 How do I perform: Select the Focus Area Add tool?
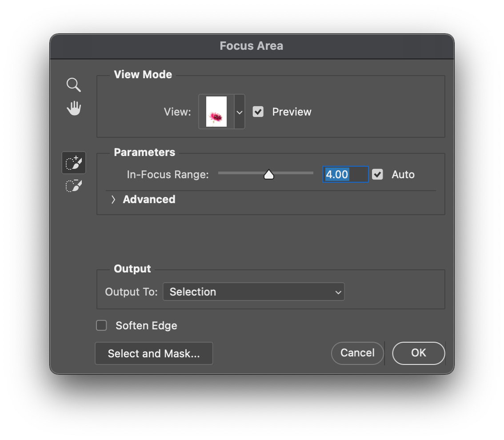[x=74, y=163]
